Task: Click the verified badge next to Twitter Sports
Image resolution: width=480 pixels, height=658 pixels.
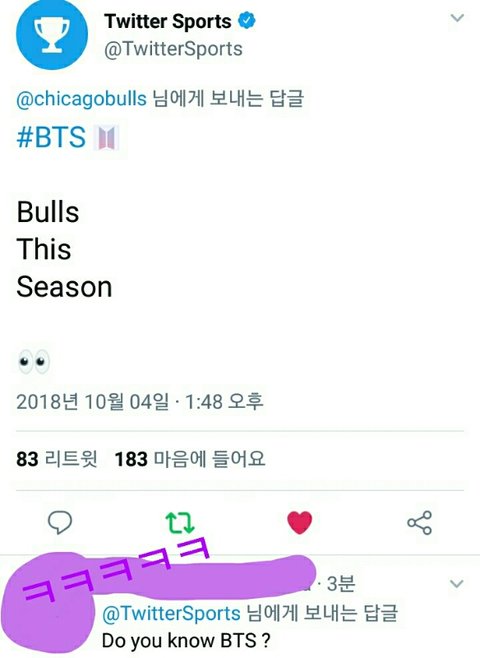Action: pyautogui.click(x=247, y=21)
